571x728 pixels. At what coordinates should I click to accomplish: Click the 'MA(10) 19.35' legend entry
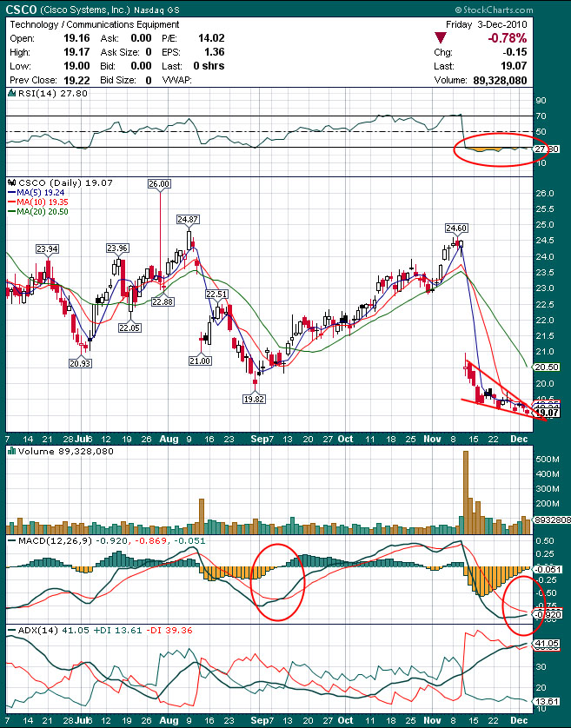click(43, 202)
